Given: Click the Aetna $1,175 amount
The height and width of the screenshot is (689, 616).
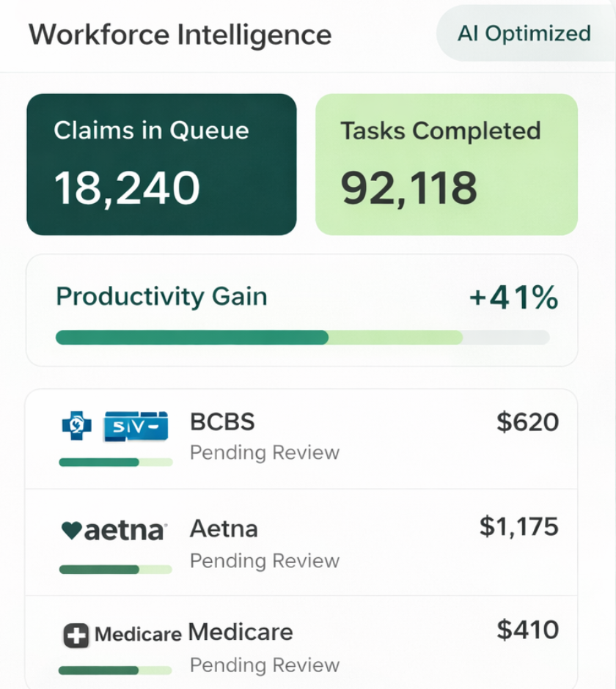Looking at the screenshot, I should tap(518, 526).
